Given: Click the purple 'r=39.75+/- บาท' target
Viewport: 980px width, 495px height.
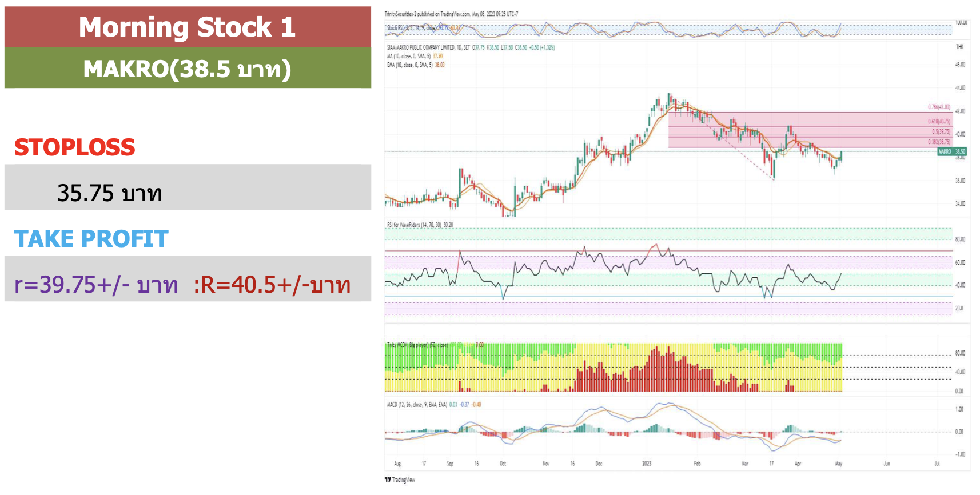Looking at the screenshot, I should [x=96, y=284].
